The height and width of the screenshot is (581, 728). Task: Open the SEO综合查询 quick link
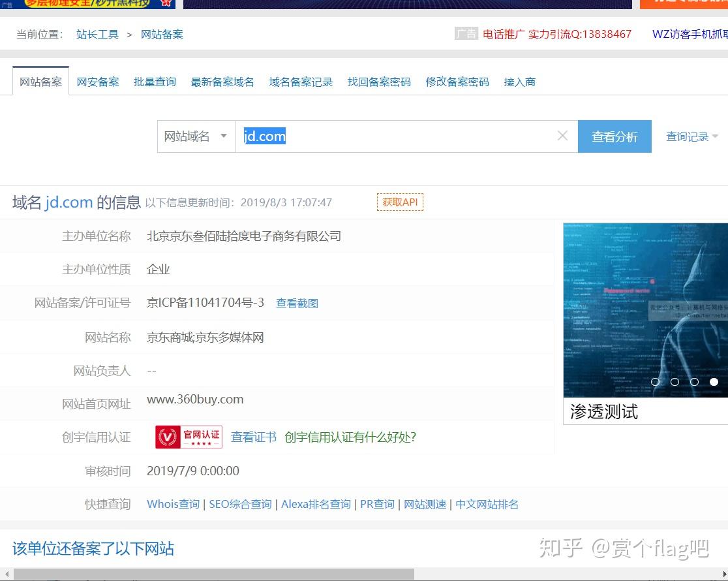click(x=240, y=505)
